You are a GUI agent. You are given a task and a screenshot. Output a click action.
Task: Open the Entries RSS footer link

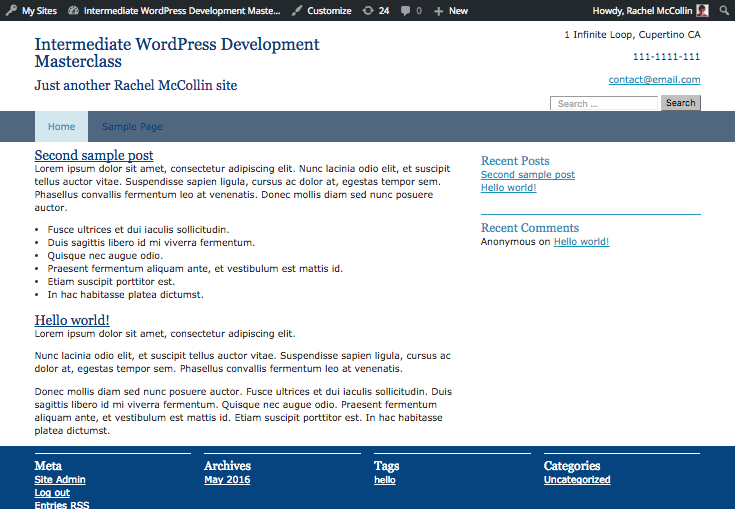point(62,505)
